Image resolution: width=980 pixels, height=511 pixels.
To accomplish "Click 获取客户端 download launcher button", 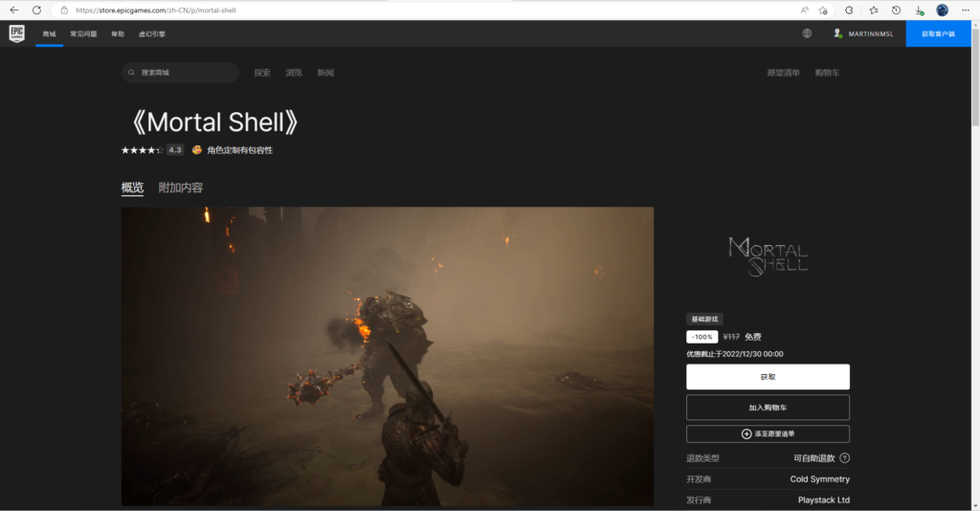I will click(938, 33).
